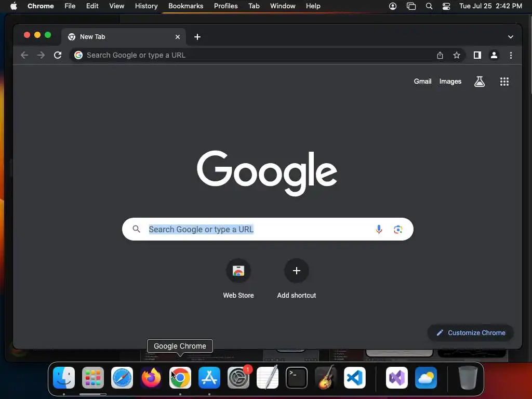Viewport: 532px width, 399px height.
Task: Click the menu bar date and time
Action: 490,6
